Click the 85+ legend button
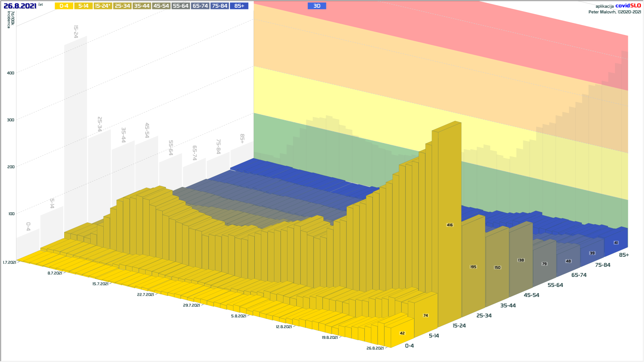Screen dimensions: 644x362 239,6
